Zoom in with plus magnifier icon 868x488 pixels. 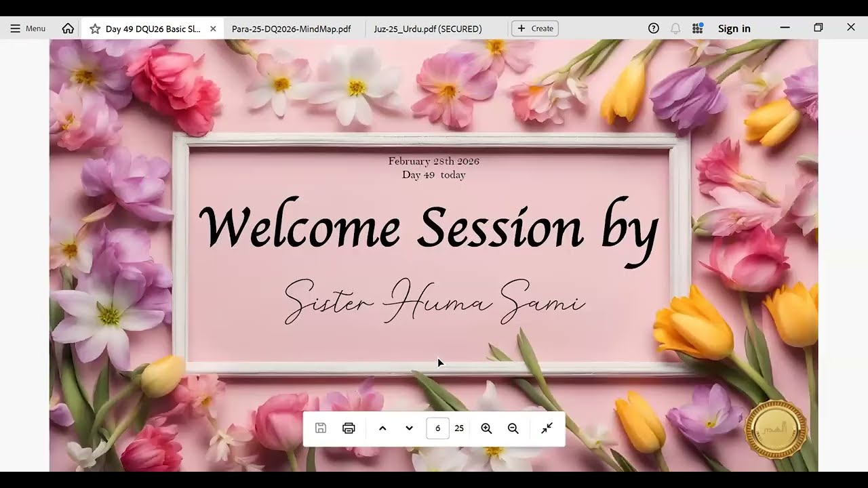(486, 428)
